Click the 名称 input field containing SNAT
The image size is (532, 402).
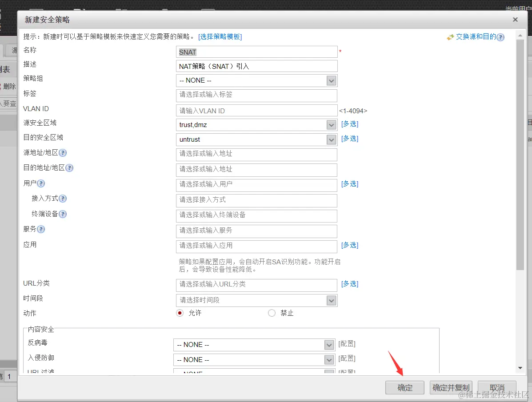point(256,52)
